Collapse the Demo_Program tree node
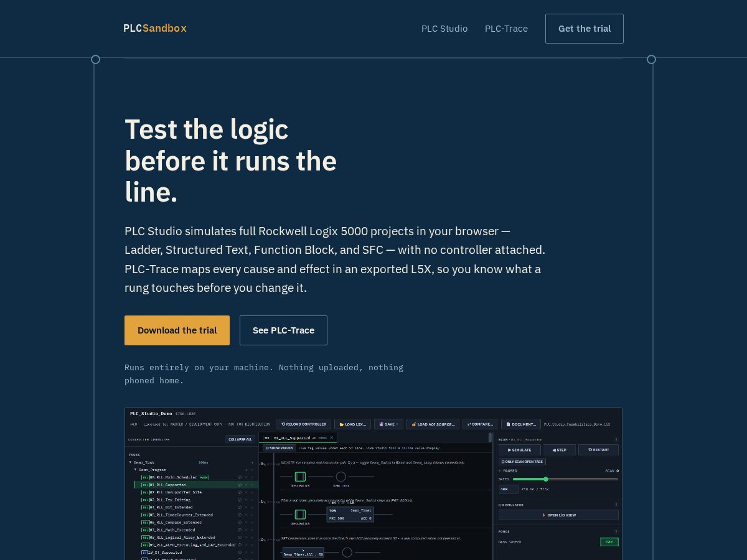The height and width of the screenshot is (560, 747). coord(136,470)
